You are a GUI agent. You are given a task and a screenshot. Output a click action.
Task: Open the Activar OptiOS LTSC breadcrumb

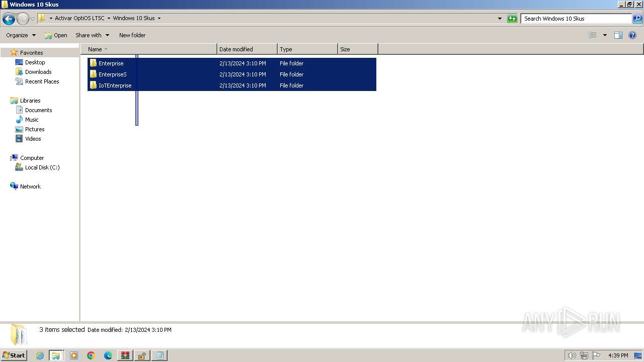[79, 18]
